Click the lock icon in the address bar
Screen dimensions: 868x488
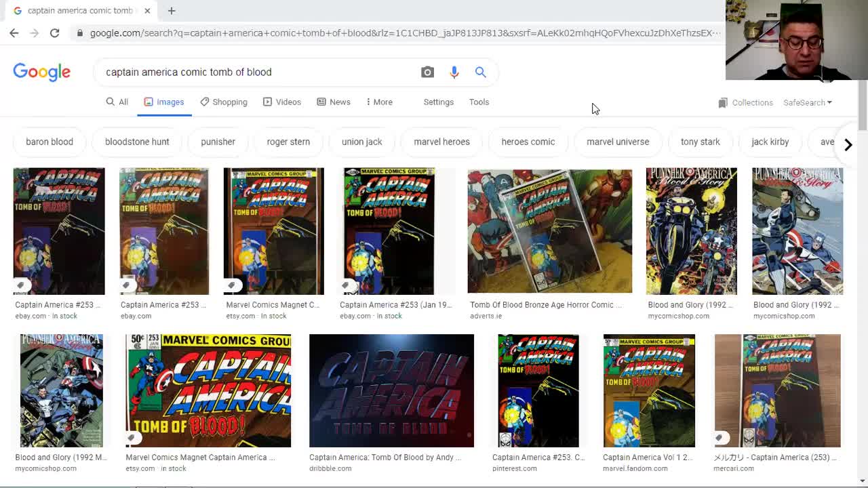point(80,33)
